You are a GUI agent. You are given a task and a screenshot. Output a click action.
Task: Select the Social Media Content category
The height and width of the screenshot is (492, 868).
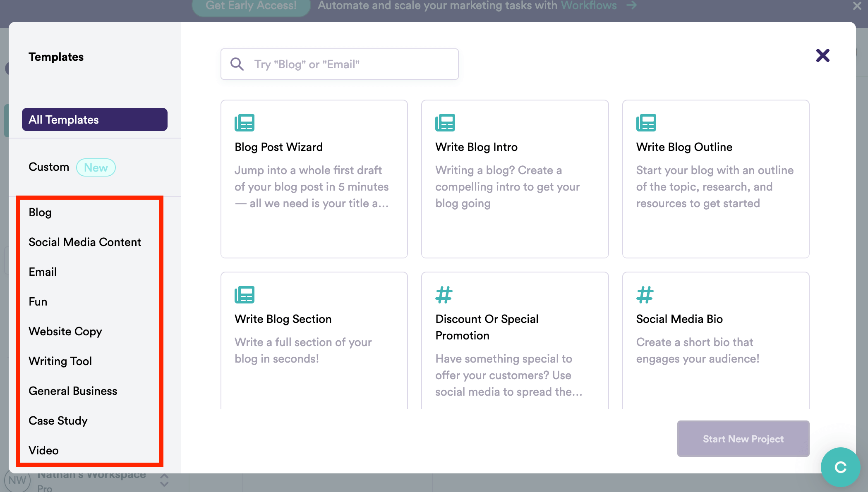point(85,242)
